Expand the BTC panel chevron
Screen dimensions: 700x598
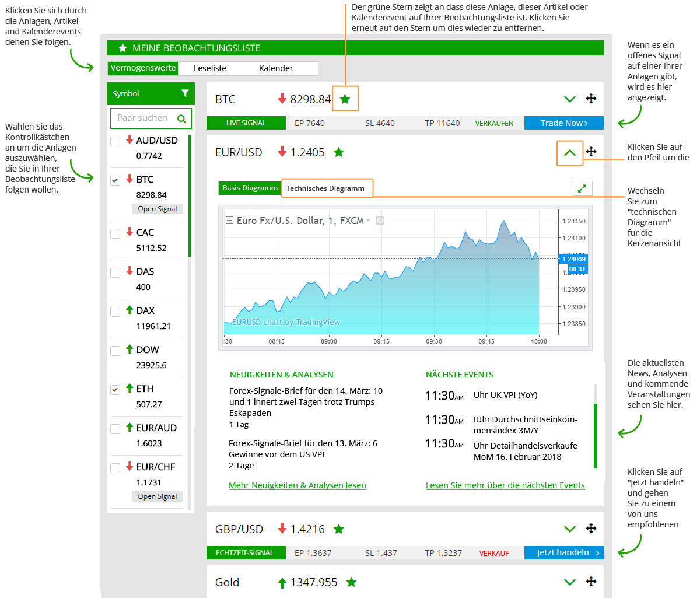570,99
